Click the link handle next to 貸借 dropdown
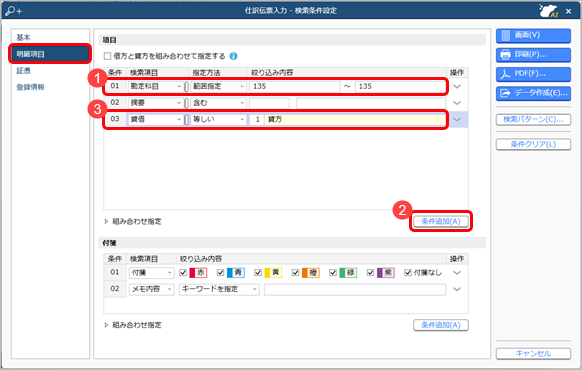The height and width of the screenshot is (370, 582). 187,119
